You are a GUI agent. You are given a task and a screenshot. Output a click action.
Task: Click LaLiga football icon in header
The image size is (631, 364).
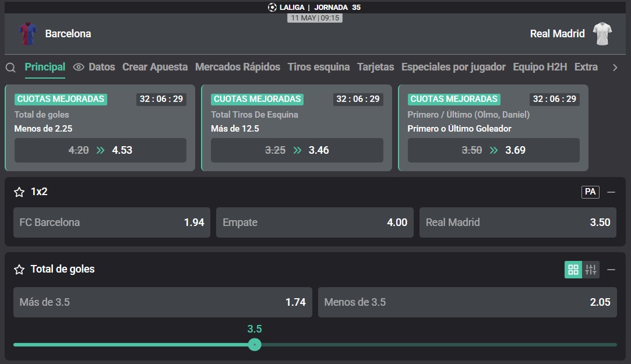coord(273,7)
